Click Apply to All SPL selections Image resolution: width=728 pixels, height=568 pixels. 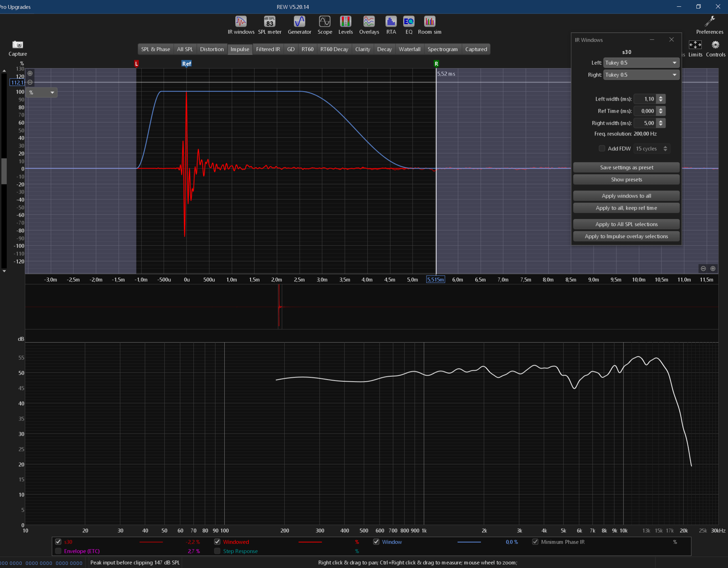(x=626, y=224)
